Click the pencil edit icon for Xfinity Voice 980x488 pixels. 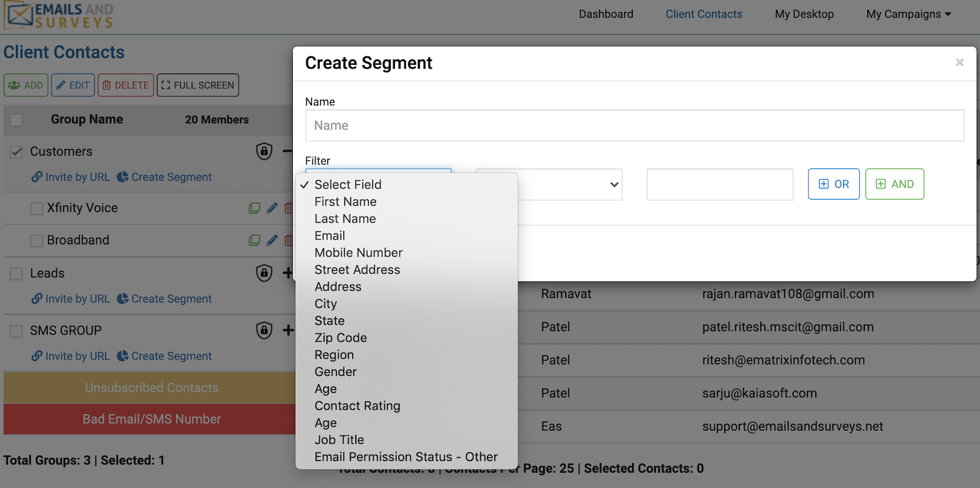point(272,208)
